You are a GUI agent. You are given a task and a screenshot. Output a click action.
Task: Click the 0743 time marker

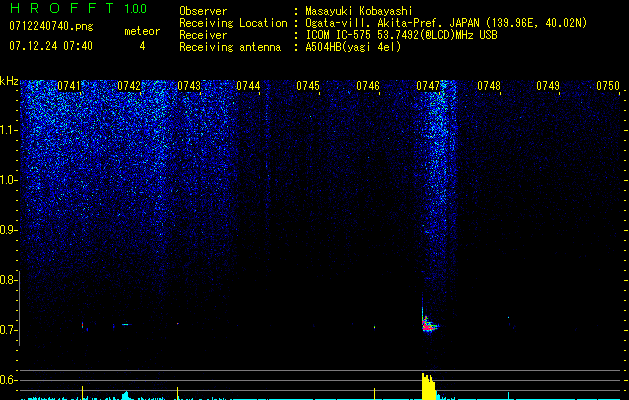[189, 86]
